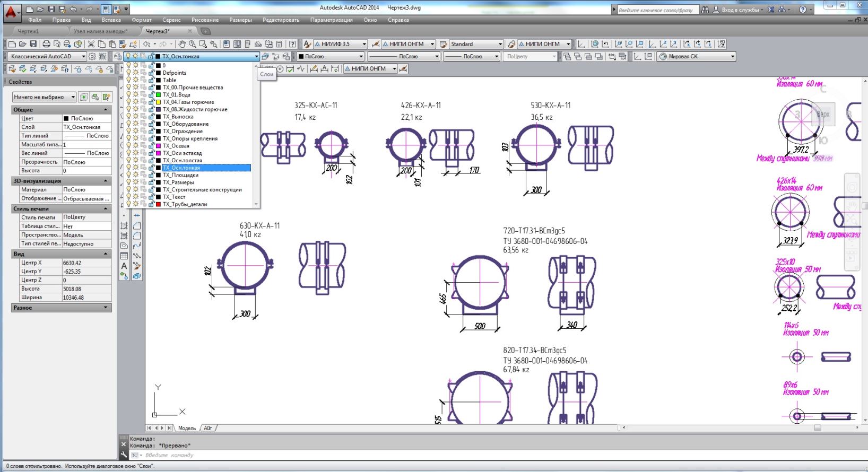
Task: Click the Zoom Window icon
Action: click(x=203, y=44)
